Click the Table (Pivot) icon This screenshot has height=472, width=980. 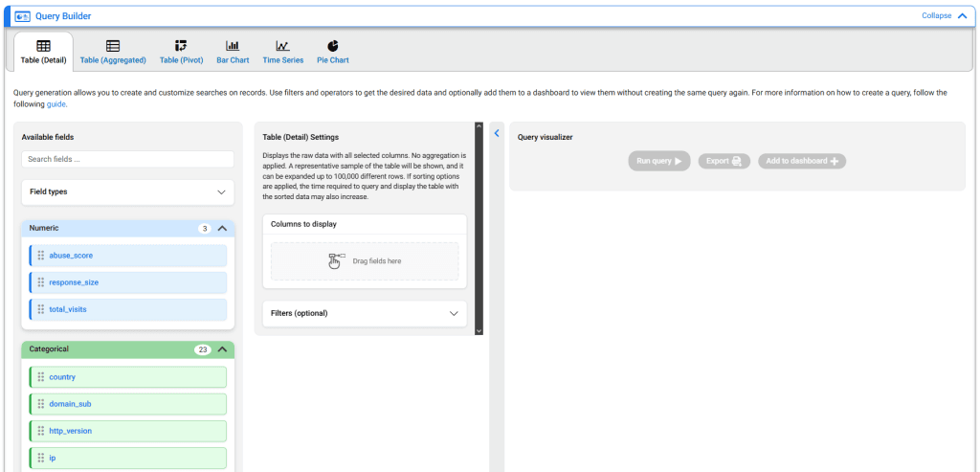click(181, 46)
